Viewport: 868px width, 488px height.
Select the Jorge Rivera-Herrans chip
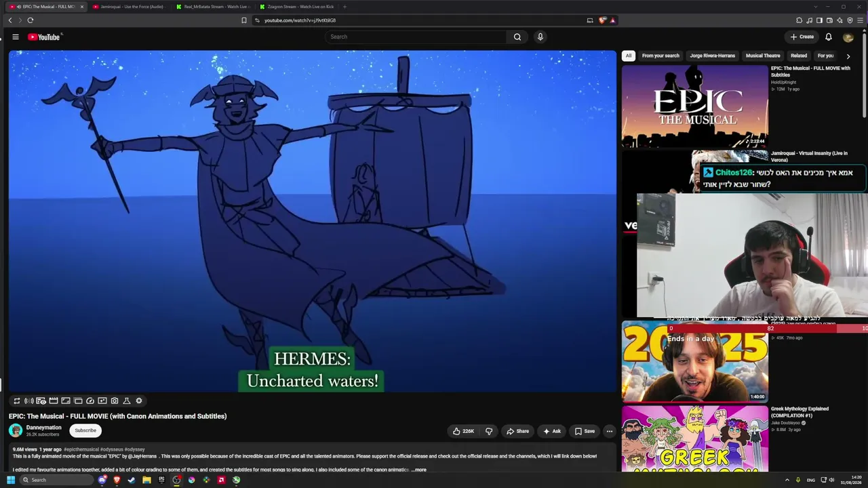pyautogui.click(x=713, y=56)
